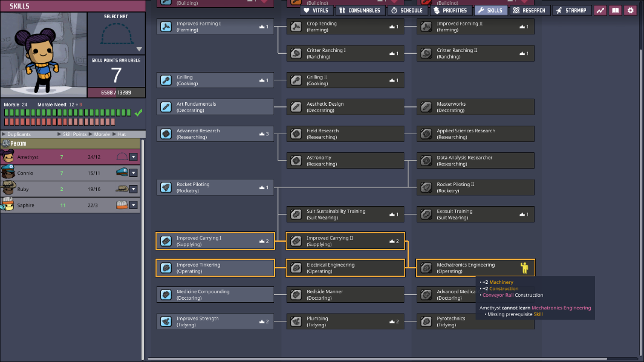Click the red morale need bar
Viewport: 644px width, 362px height.
(59, 122)
